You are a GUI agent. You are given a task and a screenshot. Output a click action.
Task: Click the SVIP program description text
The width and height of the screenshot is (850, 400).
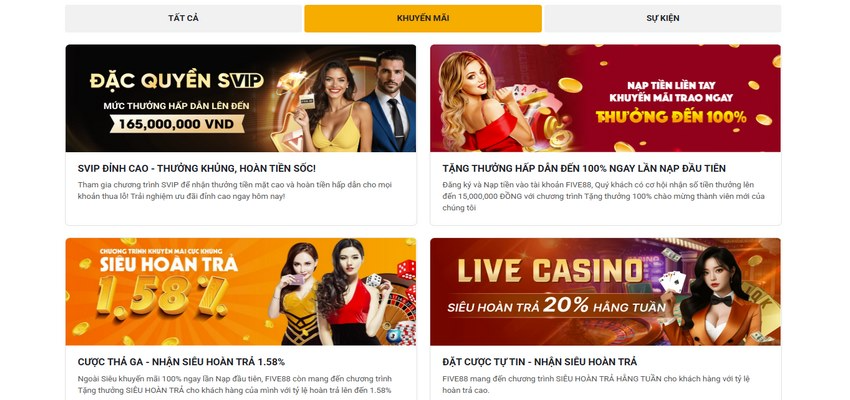235,190
